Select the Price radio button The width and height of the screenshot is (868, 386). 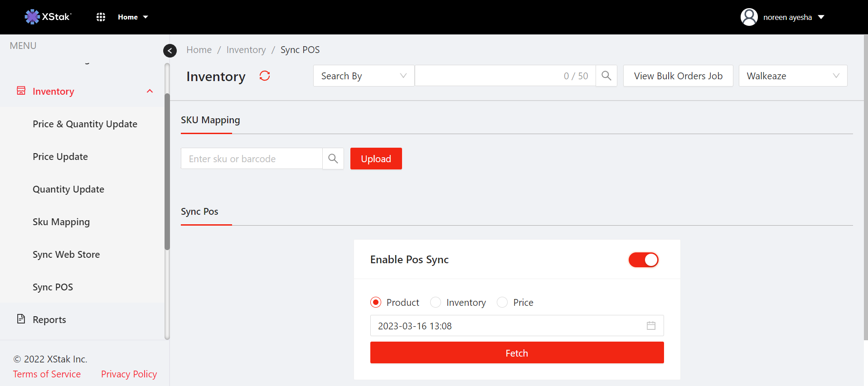(x=502, y=302)
